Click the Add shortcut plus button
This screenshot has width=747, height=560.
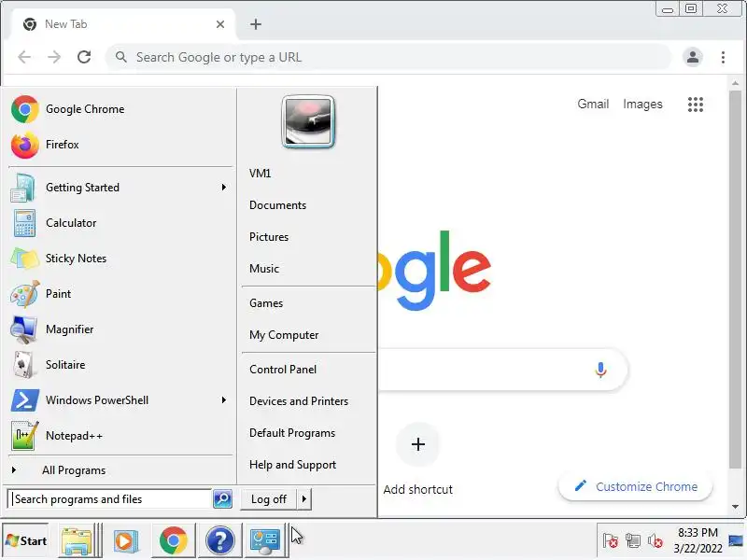(418, 445)
